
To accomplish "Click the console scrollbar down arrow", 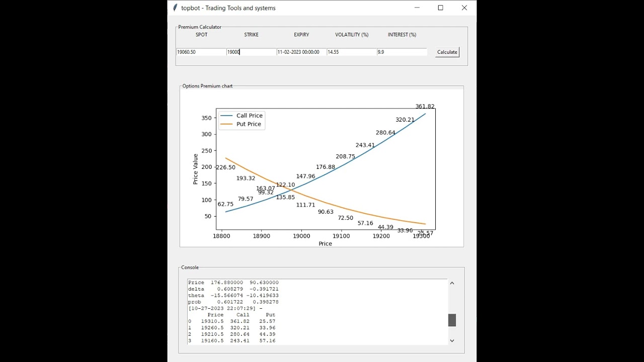I will (x=452, y=340).
